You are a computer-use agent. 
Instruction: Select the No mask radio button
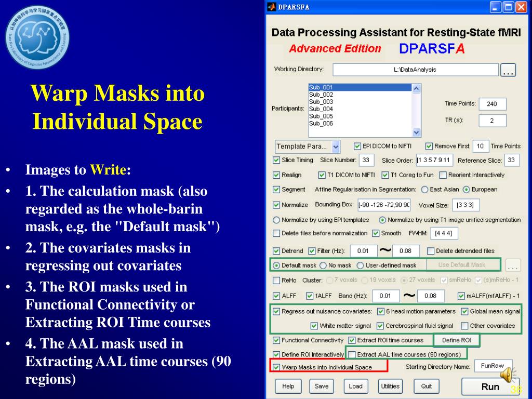tap(323, 265)
